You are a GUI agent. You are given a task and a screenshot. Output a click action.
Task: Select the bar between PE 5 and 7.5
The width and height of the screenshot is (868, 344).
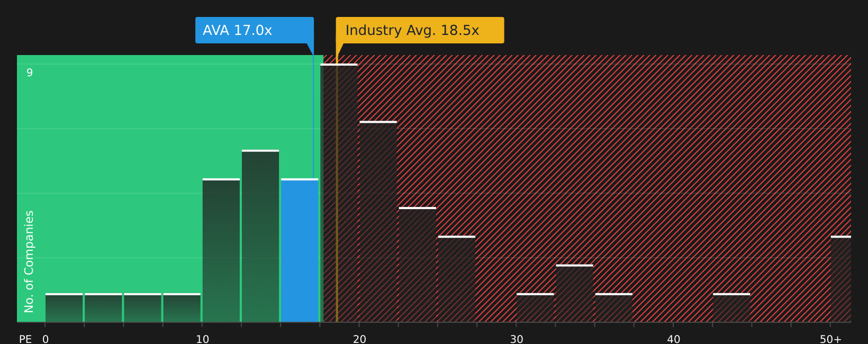tap(142, 307)
